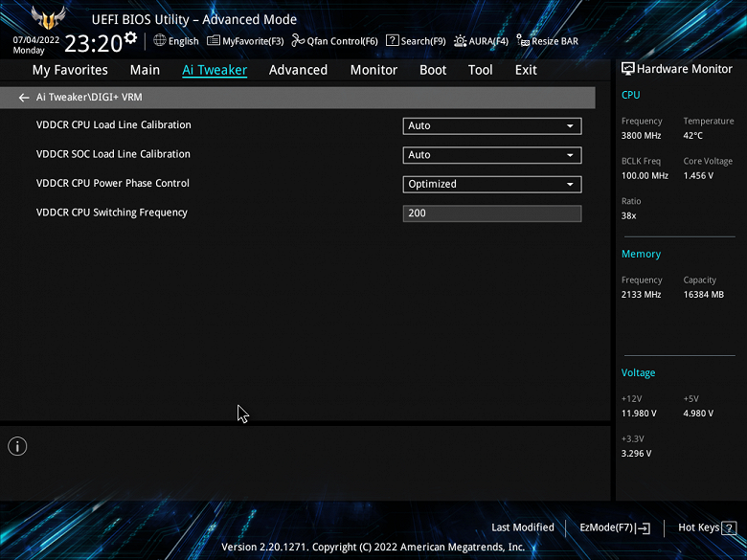Click Ai Tweaker\DIGI+ VRM breadcrumb text
This screenshot has height=560, width=747.
click(89, 97)
